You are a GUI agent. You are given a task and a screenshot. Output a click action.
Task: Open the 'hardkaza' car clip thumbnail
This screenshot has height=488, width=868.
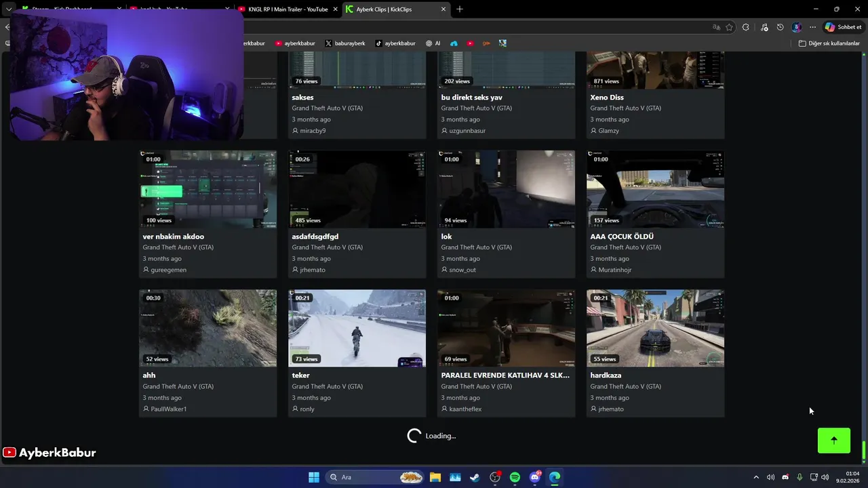pos(655,328)
